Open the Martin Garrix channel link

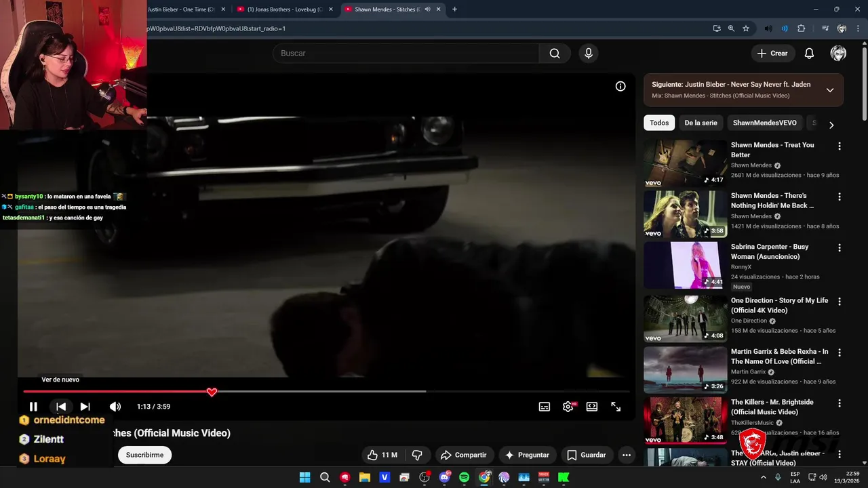tap(748, 371)
